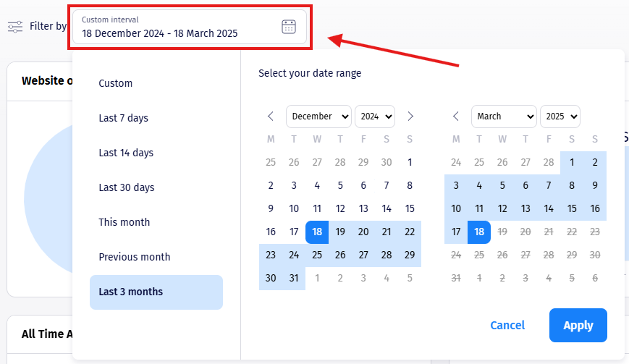
Task: Pick March 10 in the right calendar
Action: click(456, 208)
